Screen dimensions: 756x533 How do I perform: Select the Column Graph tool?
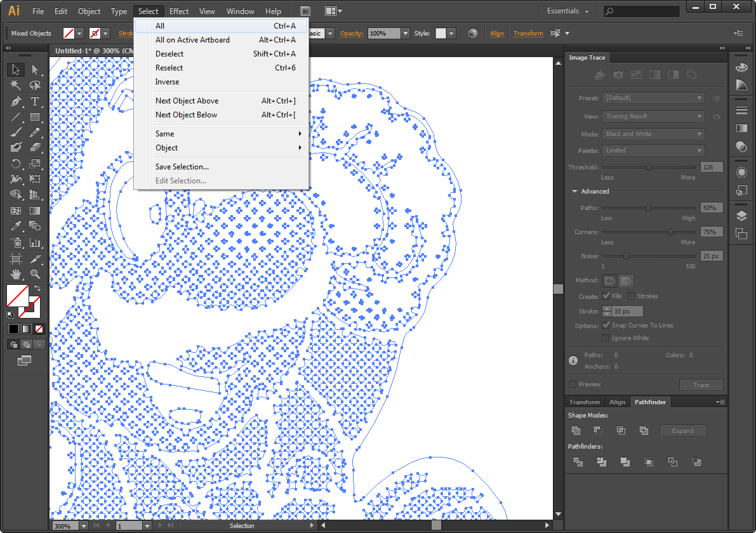(35, 242)
